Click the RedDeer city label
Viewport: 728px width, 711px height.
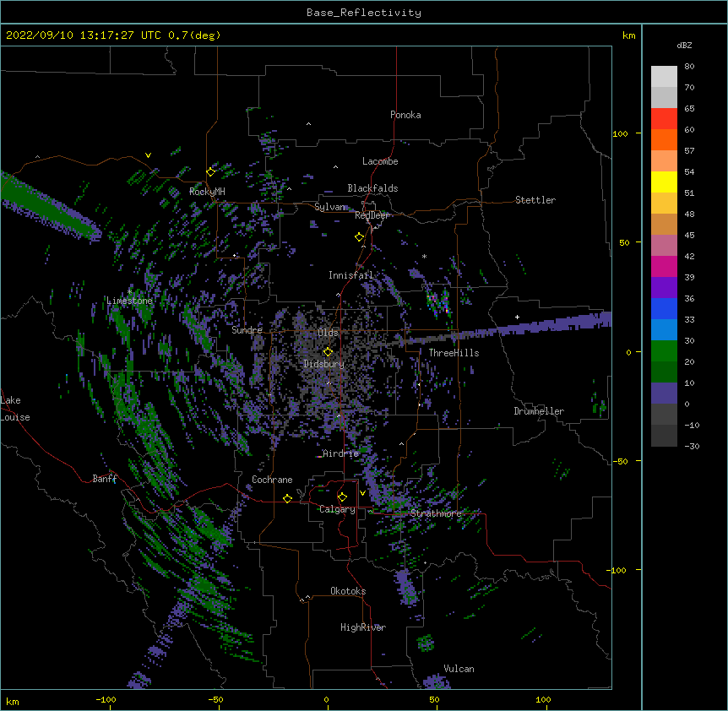coord(372,215)
